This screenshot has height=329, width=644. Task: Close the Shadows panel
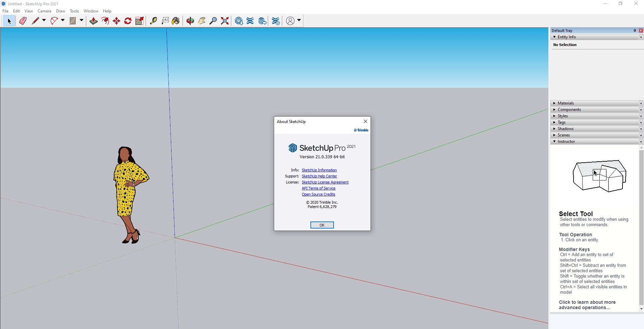click(x=641, y=129)
